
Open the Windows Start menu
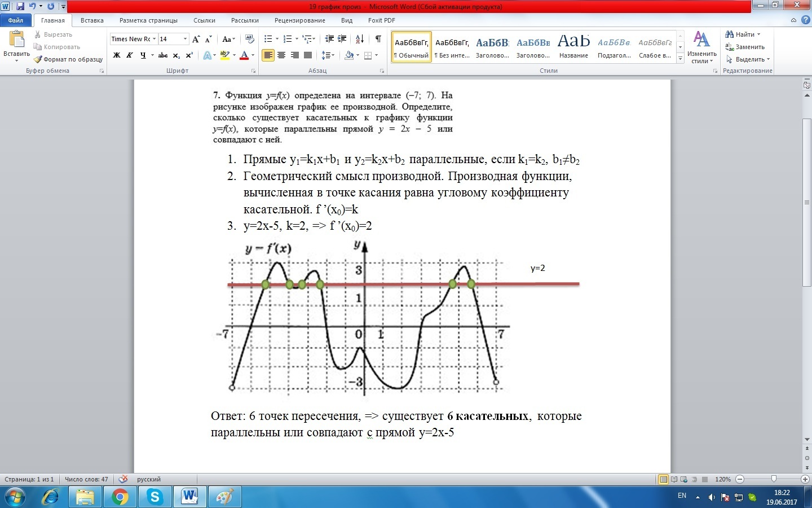15,497
